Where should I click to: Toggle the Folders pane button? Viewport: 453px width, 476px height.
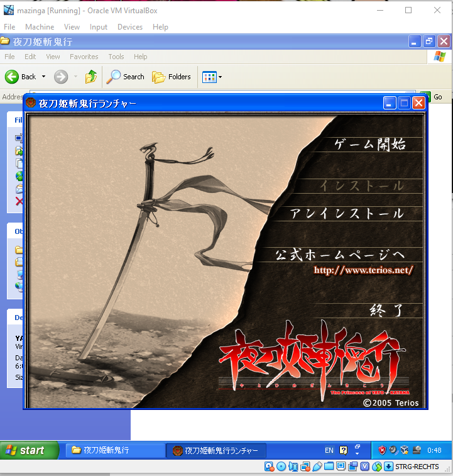[x=172, y=77]
